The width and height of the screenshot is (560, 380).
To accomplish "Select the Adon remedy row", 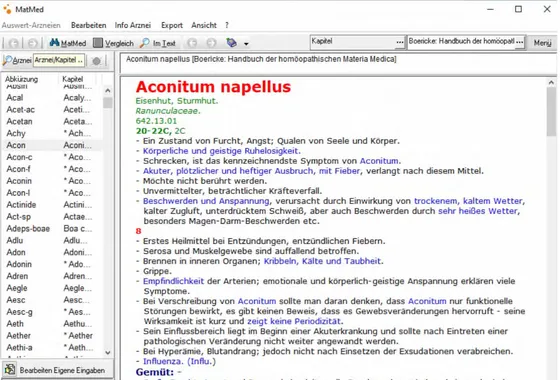I will point(52,252).
